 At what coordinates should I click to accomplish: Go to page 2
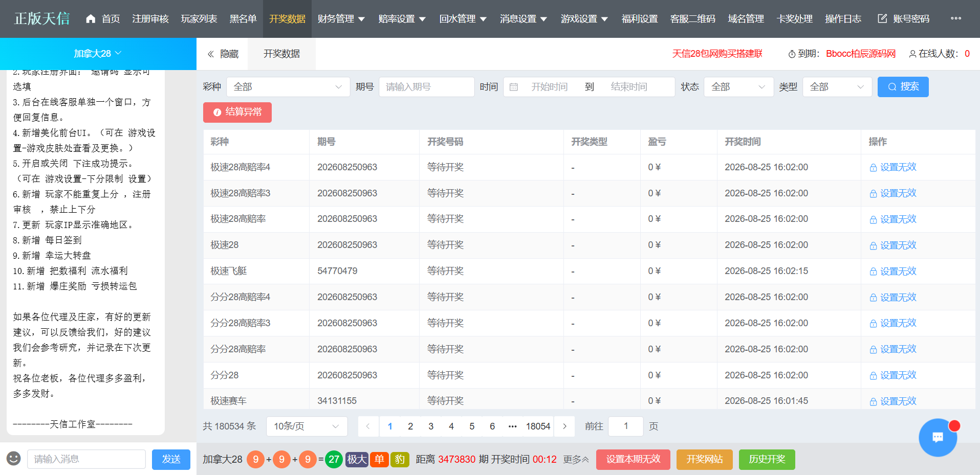pyautogui.click(x=410, y=426)
